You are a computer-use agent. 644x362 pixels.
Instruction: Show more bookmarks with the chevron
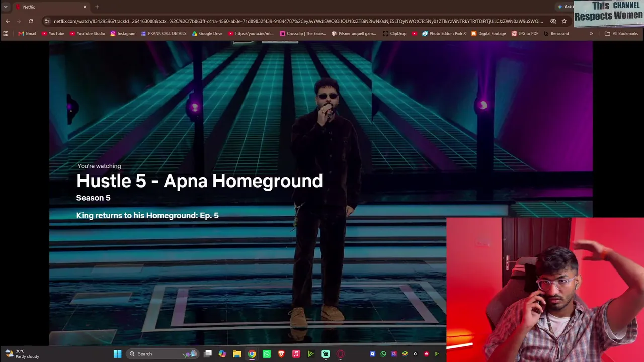[x=591, y=34]
